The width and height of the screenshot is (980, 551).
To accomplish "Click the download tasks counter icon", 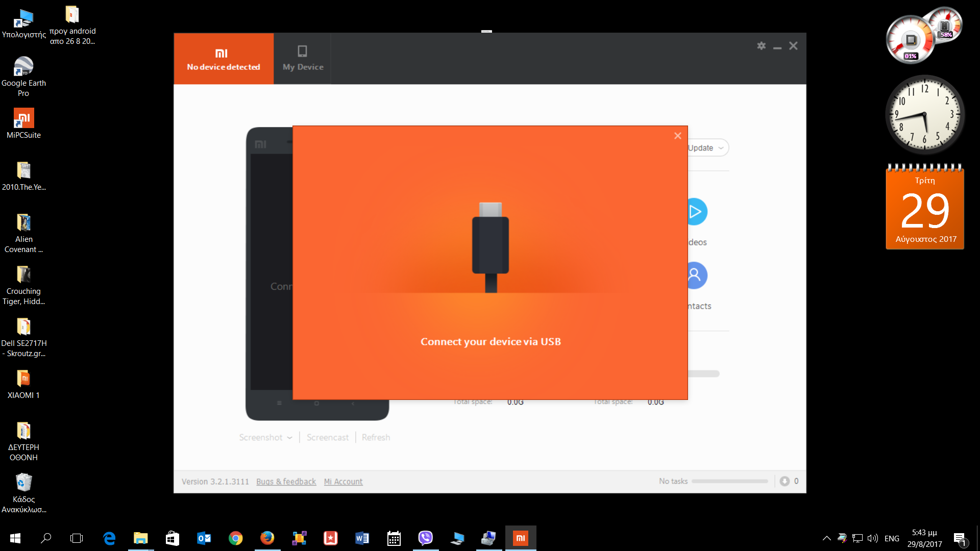I will pyautogui.click(x=785, y=481).
